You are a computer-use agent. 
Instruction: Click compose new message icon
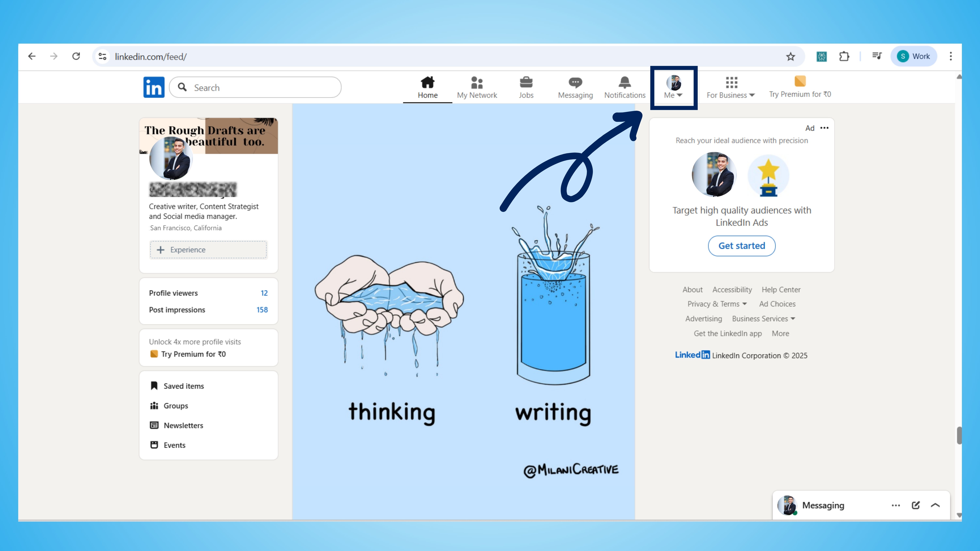[x=915, y=505]
